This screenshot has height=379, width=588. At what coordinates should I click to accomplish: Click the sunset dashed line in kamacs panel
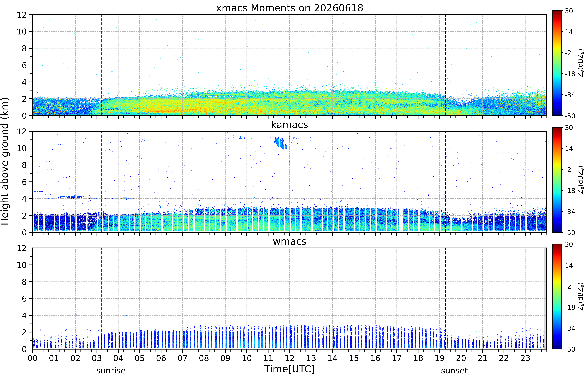445,182
